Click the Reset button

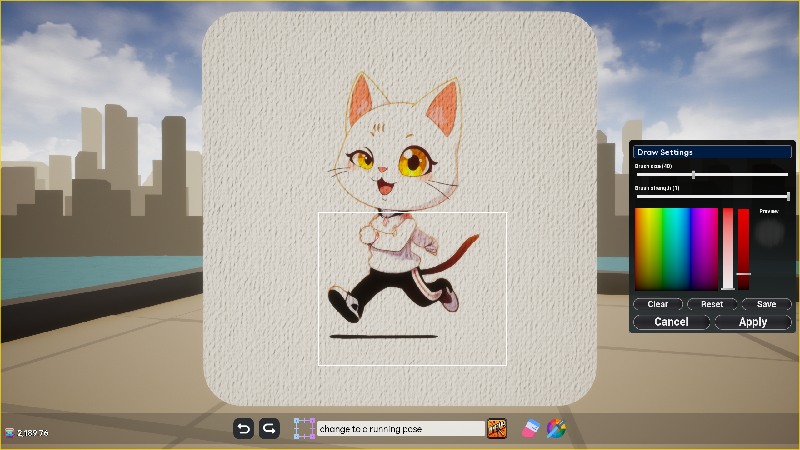pyautogui.click(x=712, y=304)
